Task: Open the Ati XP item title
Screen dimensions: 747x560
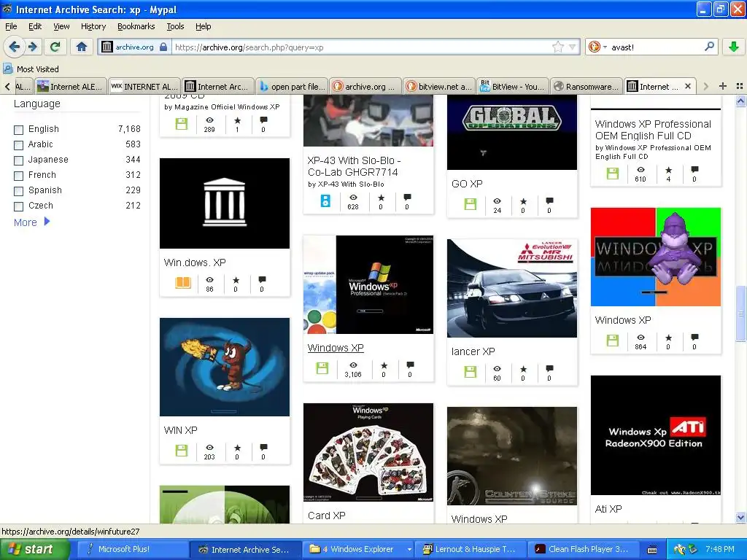Action: (x=608, y=508)
